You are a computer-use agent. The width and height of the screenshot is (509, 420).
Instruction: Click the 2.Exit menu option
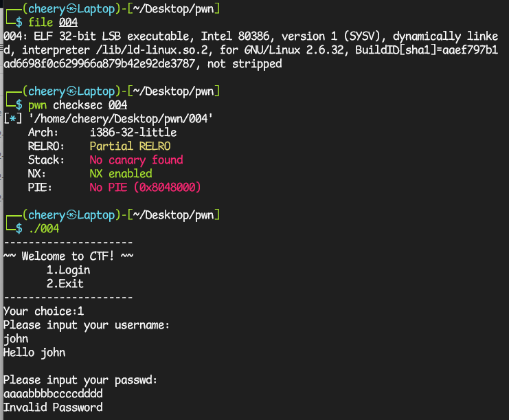pyautogui.click(x=65, y=284)
